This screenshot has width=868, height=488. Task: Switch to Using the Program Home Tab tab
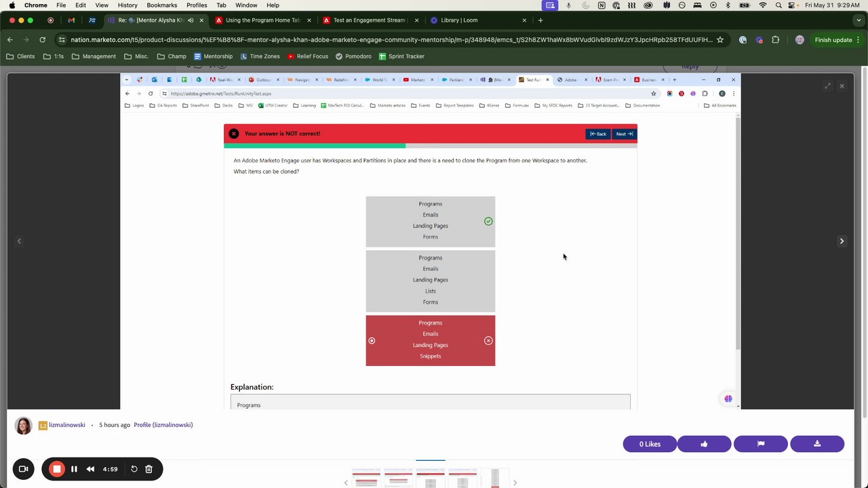[263, 20]
